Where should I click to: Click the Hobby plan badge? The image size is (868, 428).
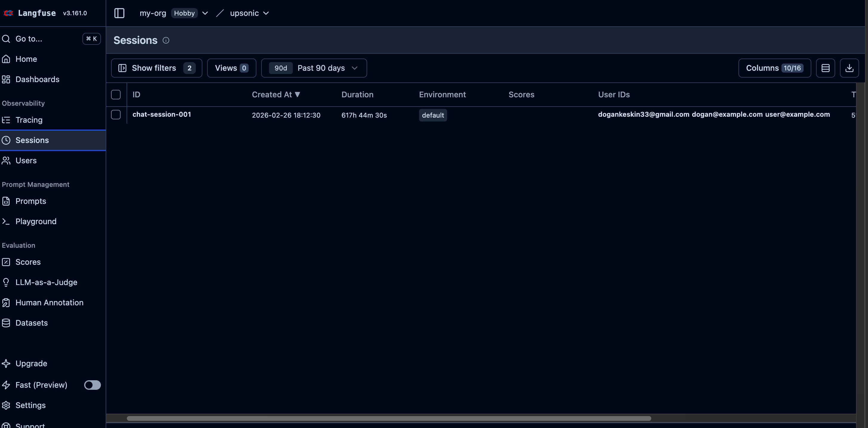coord(184,13)
